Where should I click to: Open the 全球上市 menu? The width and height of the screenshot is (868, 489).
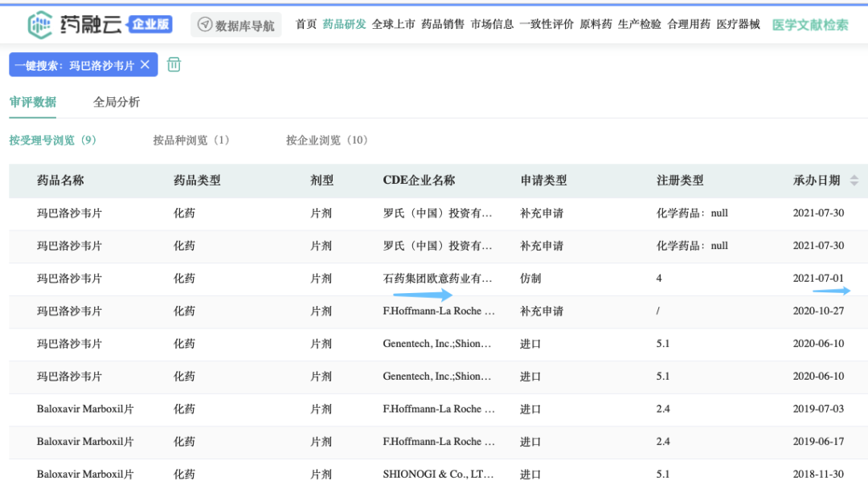tap(393, 24)
